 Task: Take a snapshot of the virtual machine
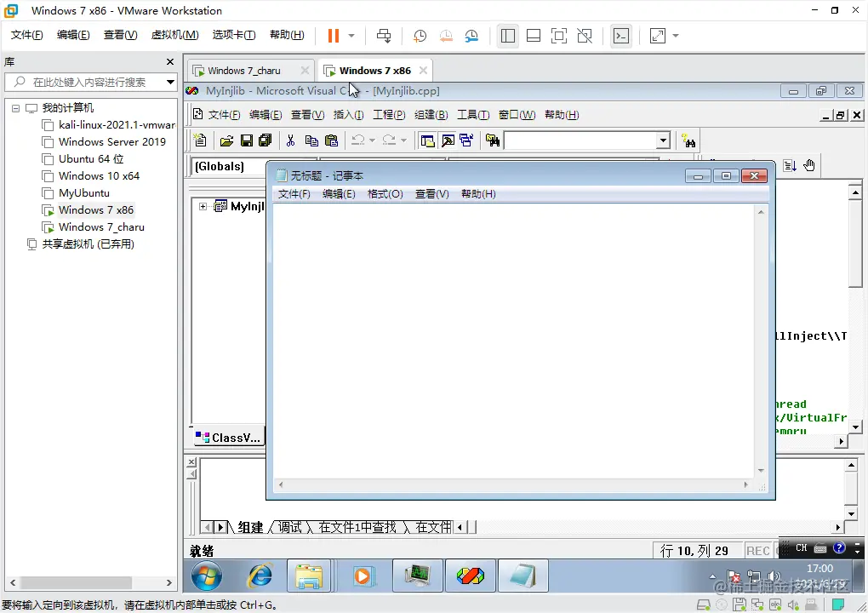coord(420,36)
